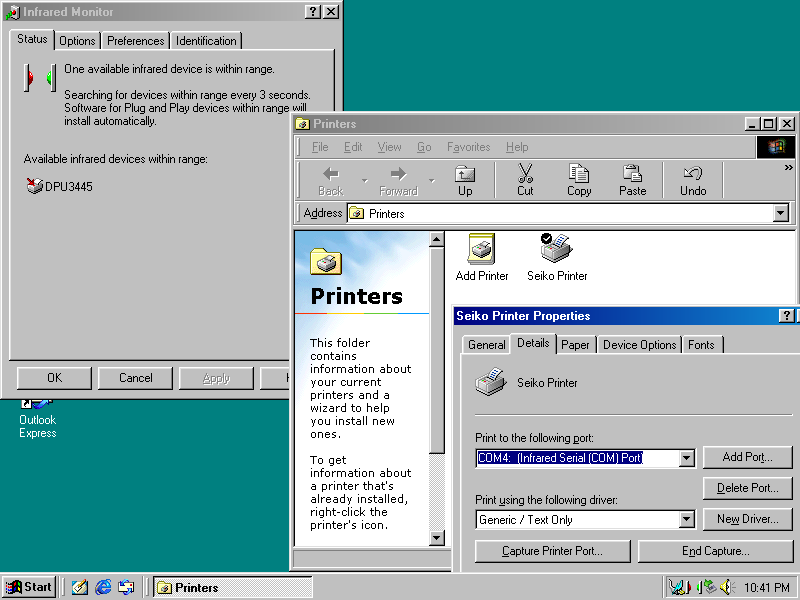Click the help question mark in Infrared Monitor
Screen dimensions: 800x600
coord(313,12)
